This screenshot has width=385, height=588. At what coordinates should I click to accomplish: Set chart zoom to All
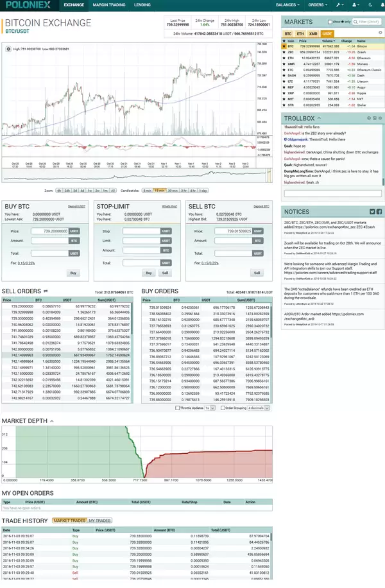click(x=113, y=191)
